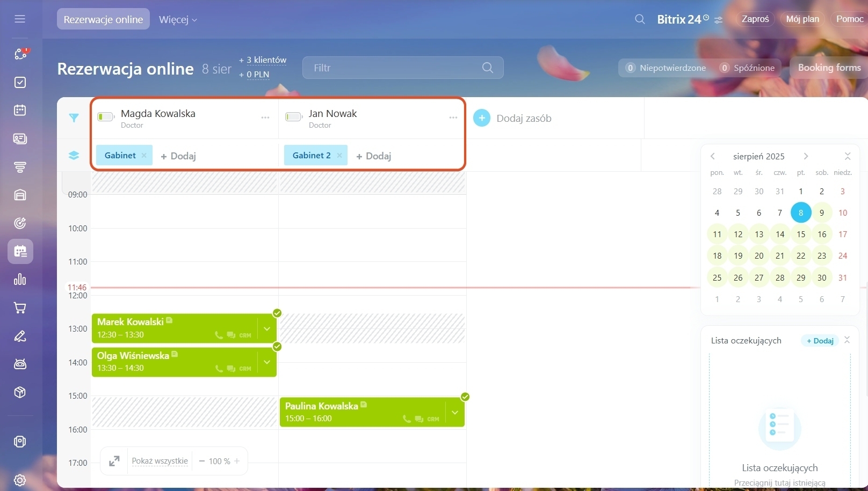Click the top bar search magnifier
The width and height of the screenshot is (868, 491).
tap(640, 19)
